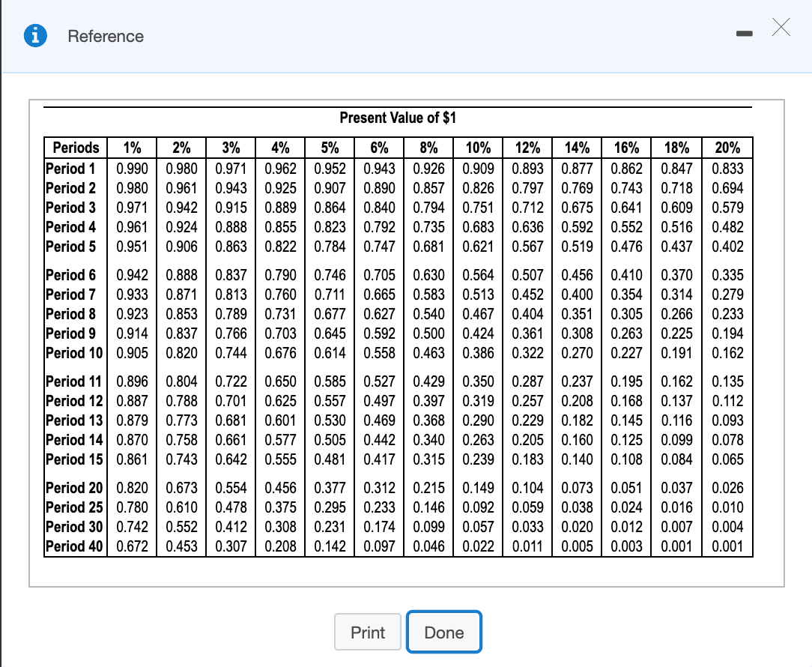
Task: Close the Reference dialog with X
Action: [x=781, y=27]
